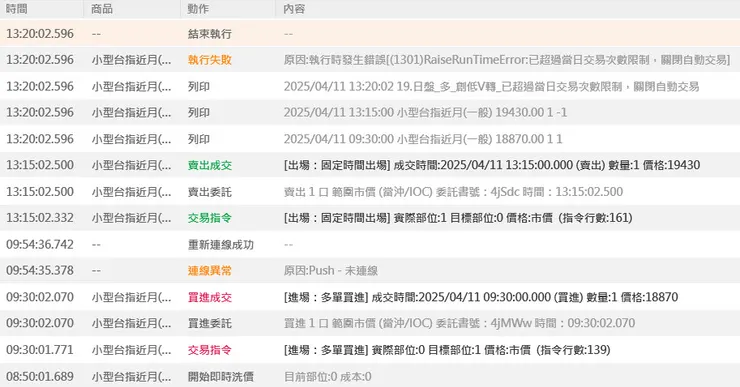Click the timestamp 13:15:02.332
This screenshot has height=387, width=740.
[40, 218]
